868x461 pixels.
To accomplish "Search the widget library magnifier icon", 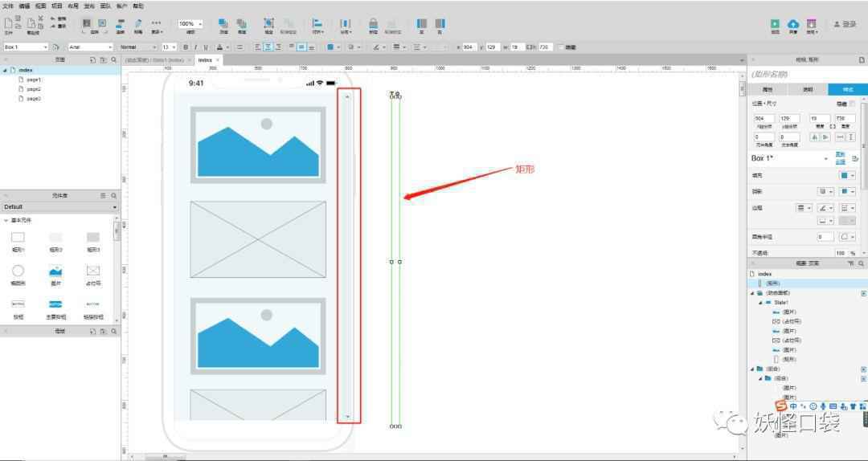I will 113,196.
